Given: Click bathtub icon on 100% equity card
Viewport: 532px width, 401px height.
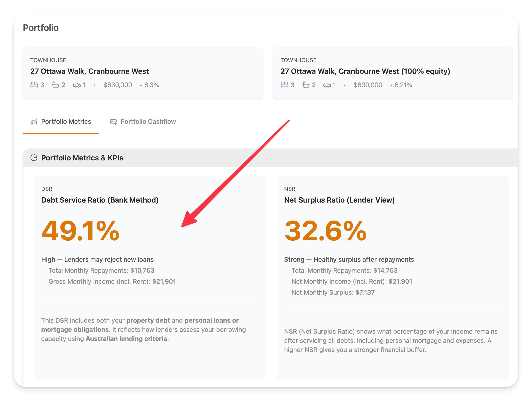Looking at the screenshot, I should [x=306, y=85].
